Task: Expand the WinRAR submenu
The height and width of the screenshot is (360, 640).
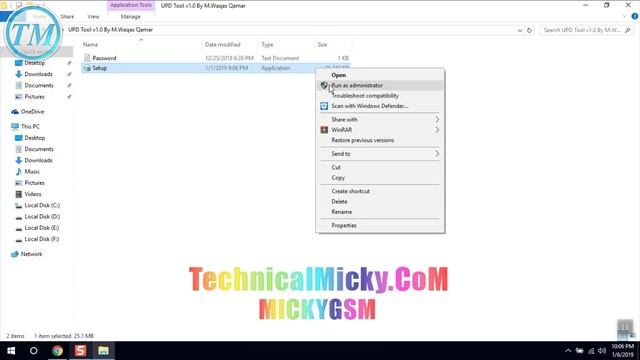Action: coord(380,130)
